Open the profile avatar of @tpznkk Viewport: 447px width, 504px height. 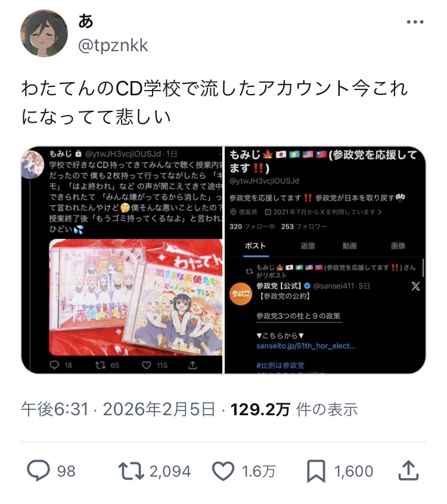point(44,33)
